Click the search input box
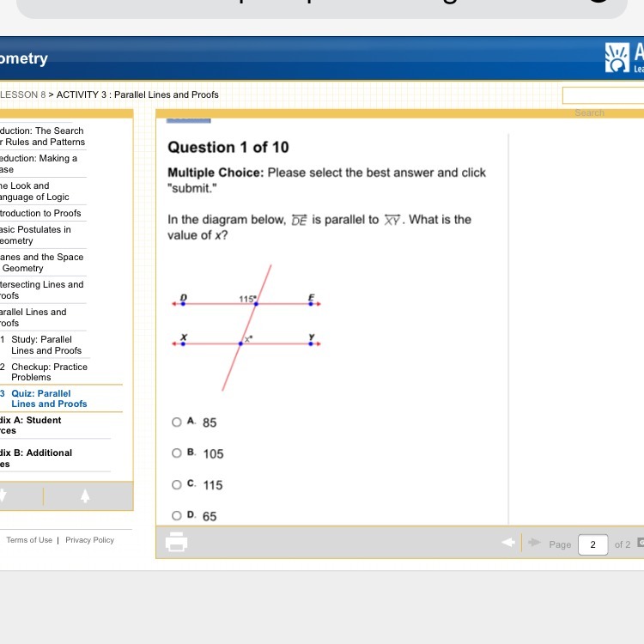Viewport: 644px width, 644px height. coord(603,95)
